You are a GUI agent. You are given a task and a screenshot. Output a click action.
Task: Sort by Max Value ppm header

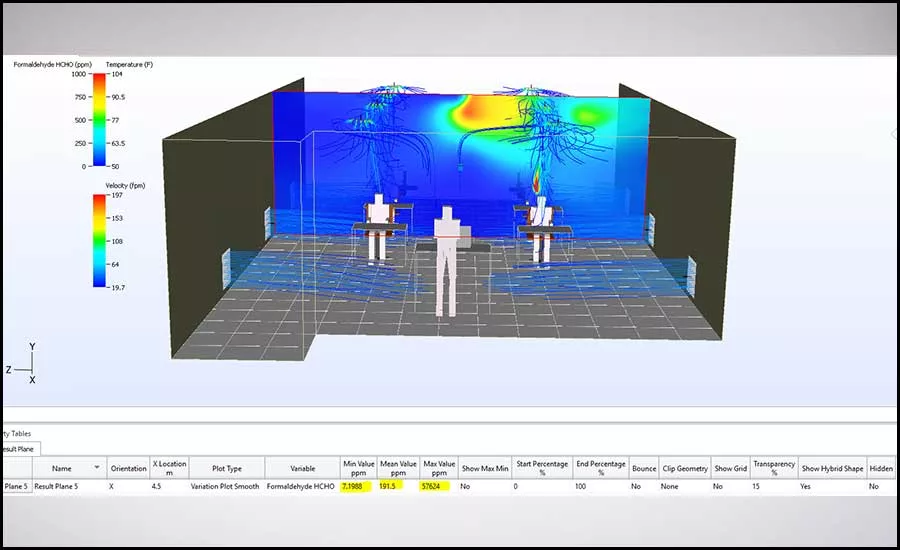[x=439, y=468]
